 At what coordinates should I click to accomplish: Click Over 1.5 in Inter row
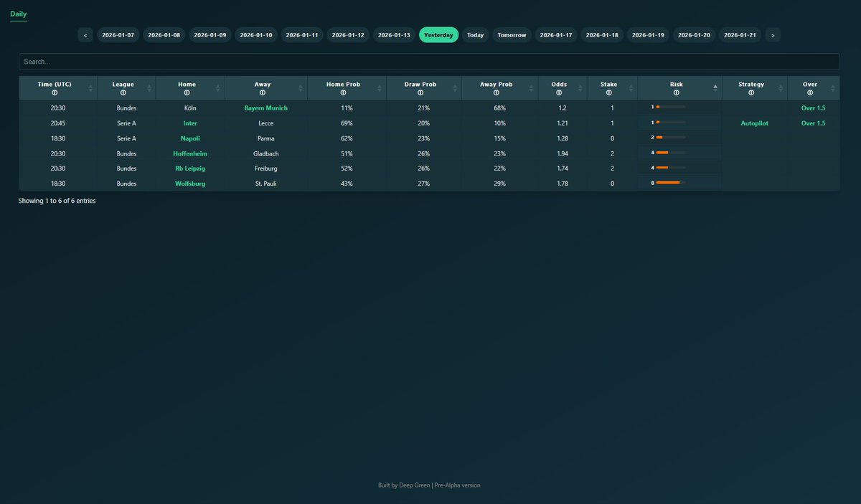814,123
